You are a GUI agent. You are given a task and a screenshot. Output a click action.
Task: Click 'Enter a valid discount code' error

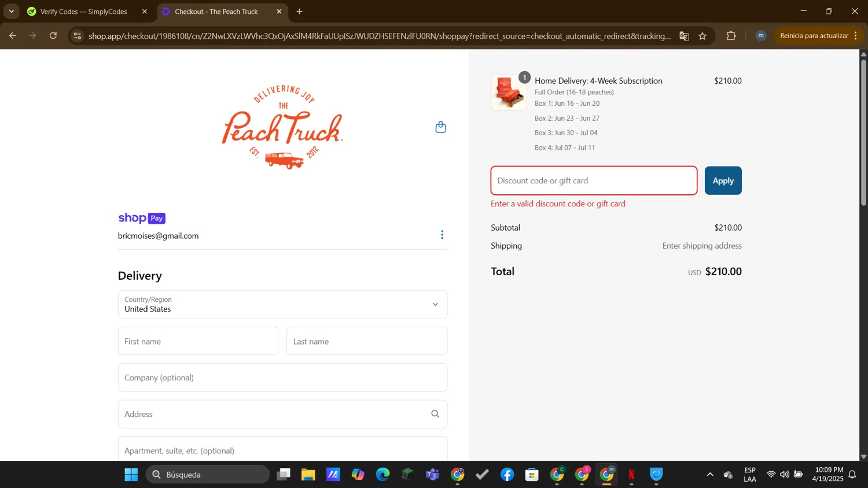tap(558, 204)
